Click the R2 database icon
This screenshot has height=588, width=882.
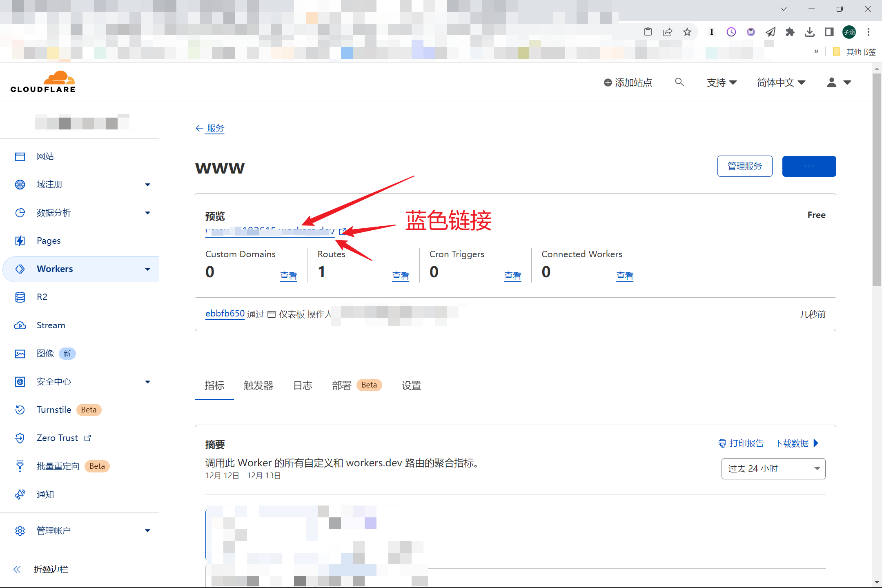(20, 297)
